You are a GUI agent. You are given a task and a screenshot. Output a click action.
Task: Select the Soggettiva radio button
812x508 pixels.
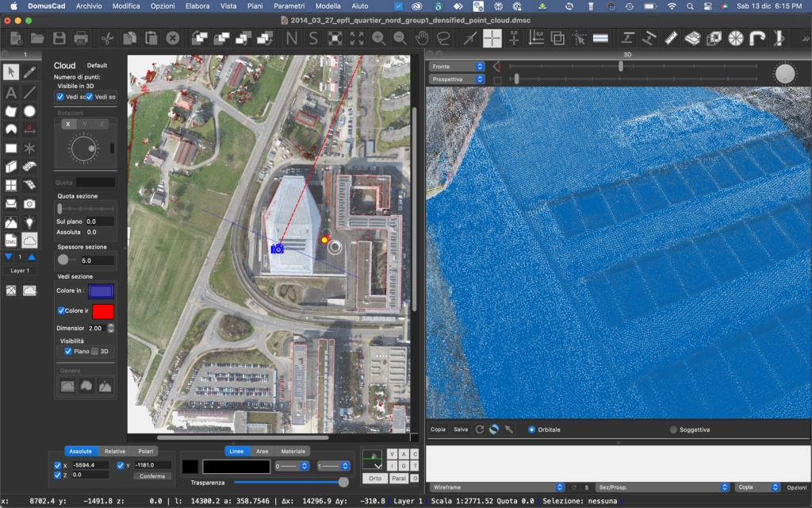(x=673, y=429)
